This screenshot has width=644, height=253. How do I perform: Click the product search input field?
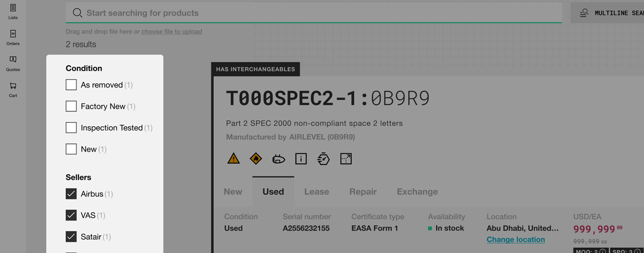tap(314, 13)
